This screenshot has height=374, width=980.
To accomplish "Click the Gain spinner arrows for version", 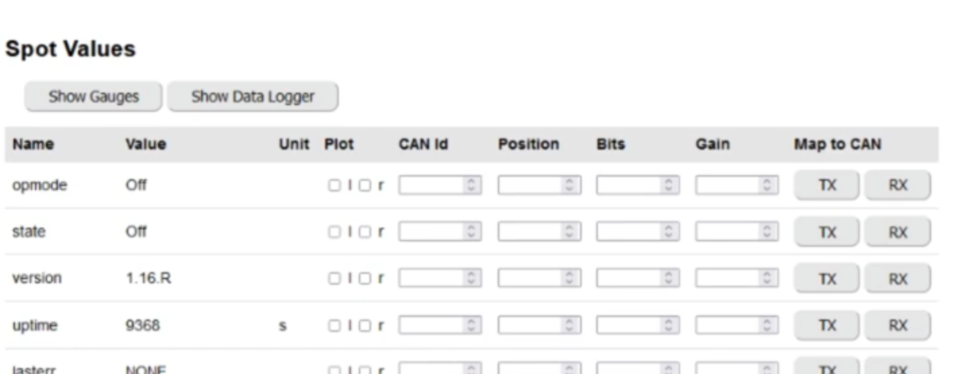I will (767, 279).
